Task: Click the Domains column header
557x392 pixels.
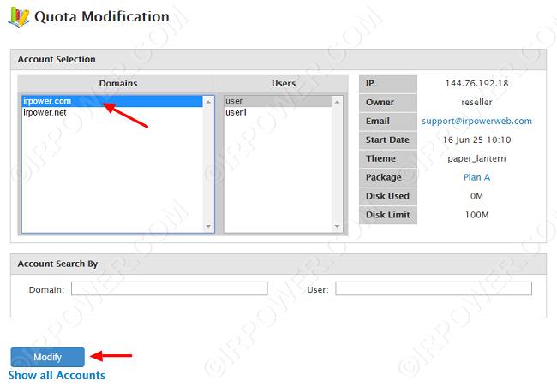Action: tap(117, 84)
